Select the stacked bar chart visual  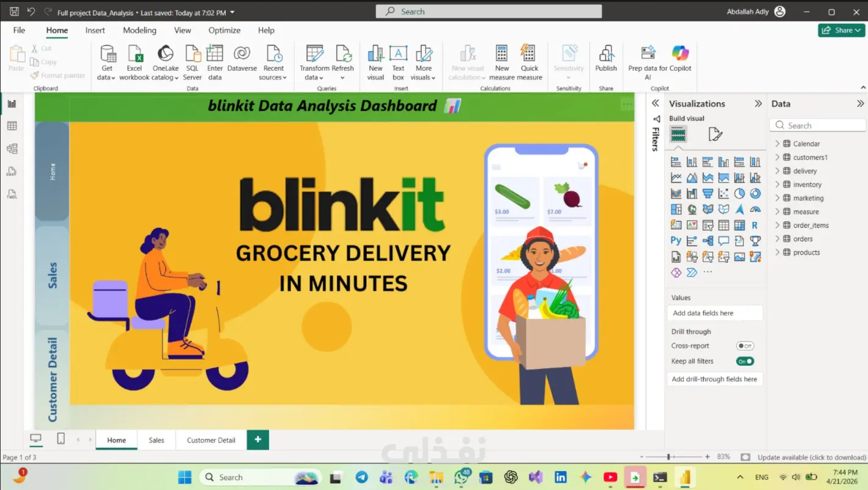[676, 162]
